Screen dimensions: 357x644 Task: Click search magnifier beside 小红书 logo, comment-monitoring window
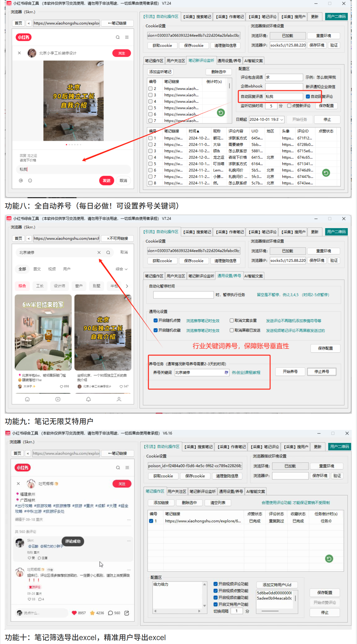[118, 37]
